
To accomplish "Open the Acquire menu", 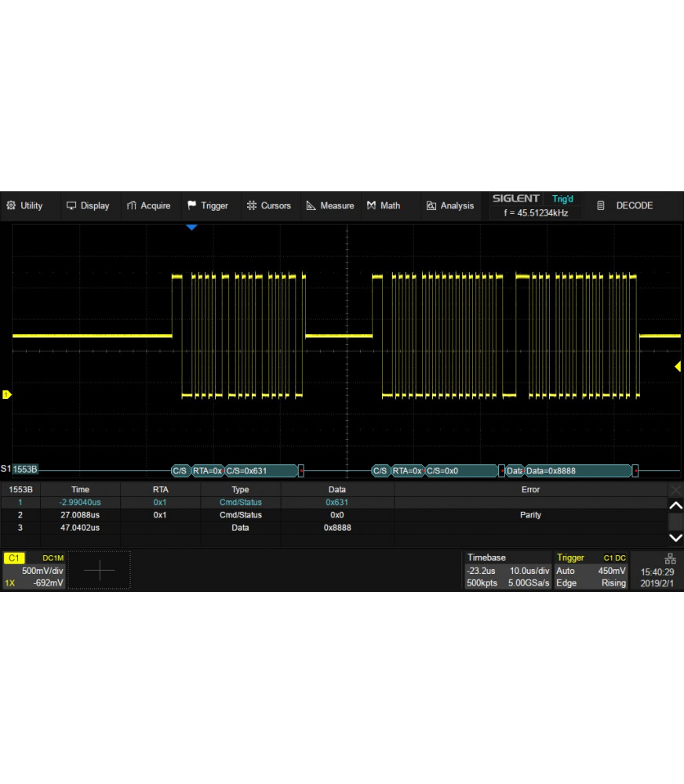I will (x=148, y=205).
